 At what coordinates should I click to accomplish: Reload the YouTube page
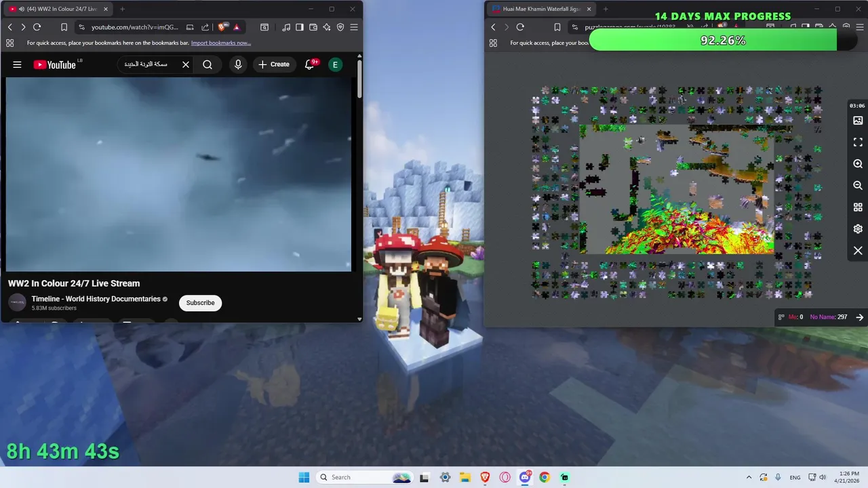[37, 27]
